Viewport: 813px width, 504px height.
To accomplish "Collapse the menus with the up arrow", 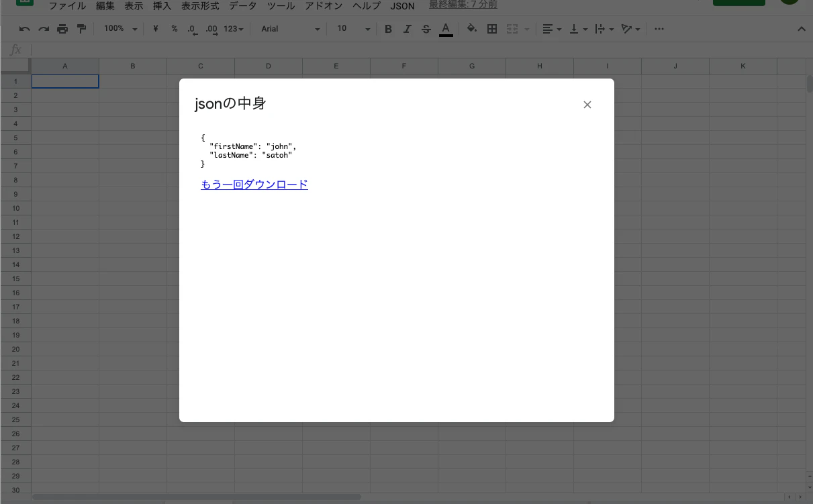I will coord(802,29).
